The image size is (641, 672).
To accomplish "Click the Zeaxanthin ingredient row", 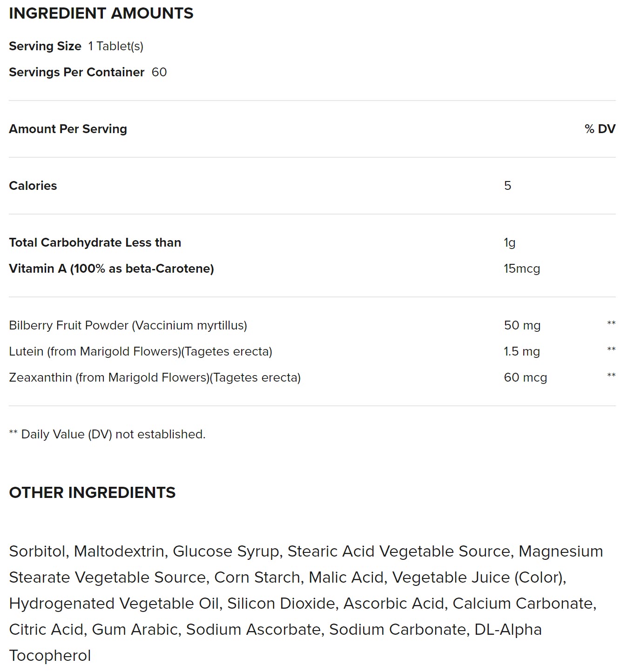I will [x=155, y=377].
